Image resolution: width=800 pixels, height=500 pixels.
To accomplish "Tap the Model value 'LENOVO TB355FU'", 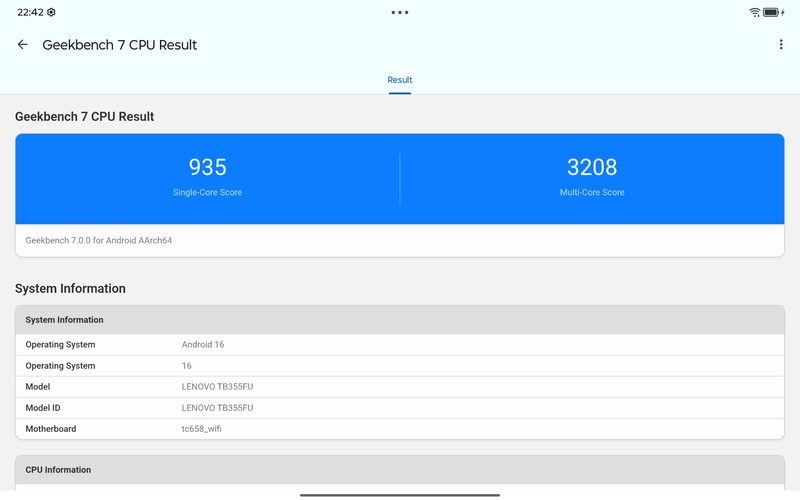I will coord(217,387).
